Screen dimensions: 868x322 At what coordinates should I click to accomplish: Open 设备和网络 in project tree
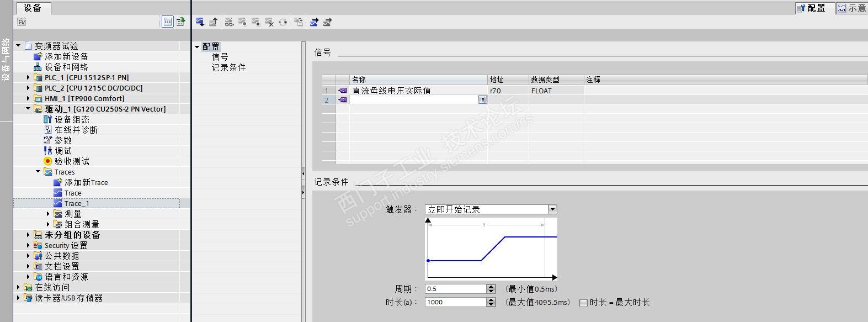(x=66, y=67)
